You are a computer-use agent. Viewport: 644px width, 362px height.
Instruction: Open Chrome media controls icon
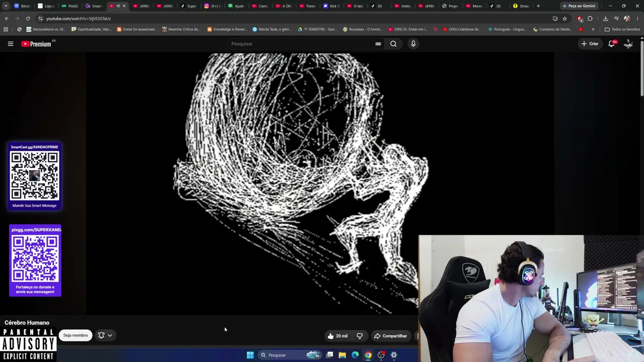pos(616,19)
